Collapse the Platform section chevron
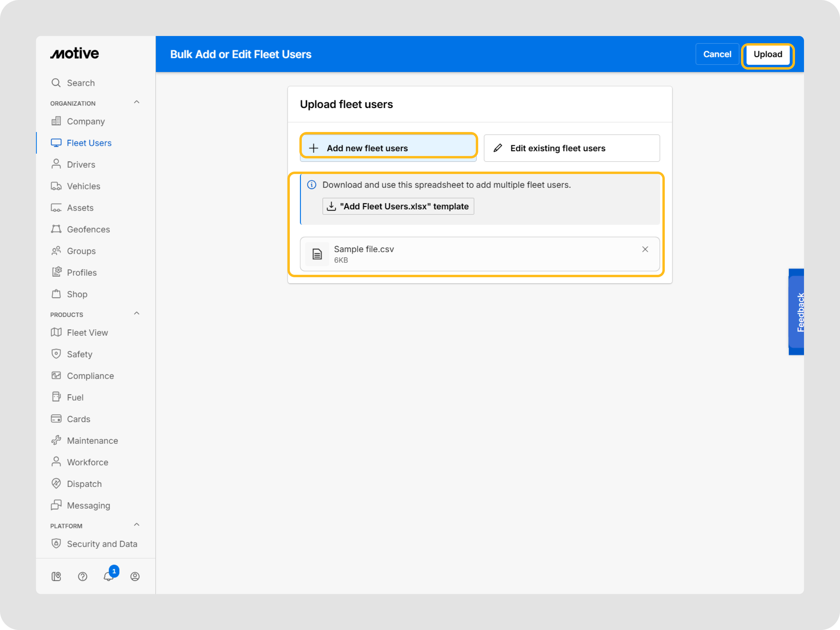Viewport: 840px width, 630px height. coord(137,525)
